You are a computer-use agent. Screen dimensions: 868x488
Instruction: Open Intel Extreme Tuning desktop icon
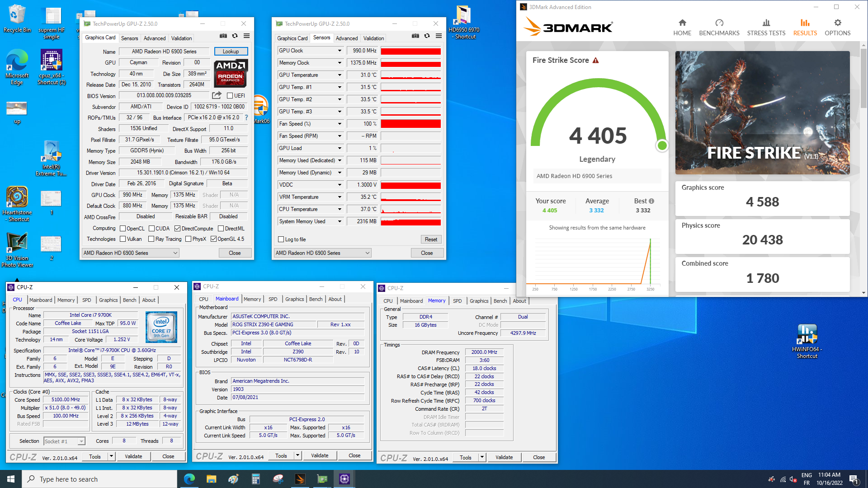click(52, 158)
